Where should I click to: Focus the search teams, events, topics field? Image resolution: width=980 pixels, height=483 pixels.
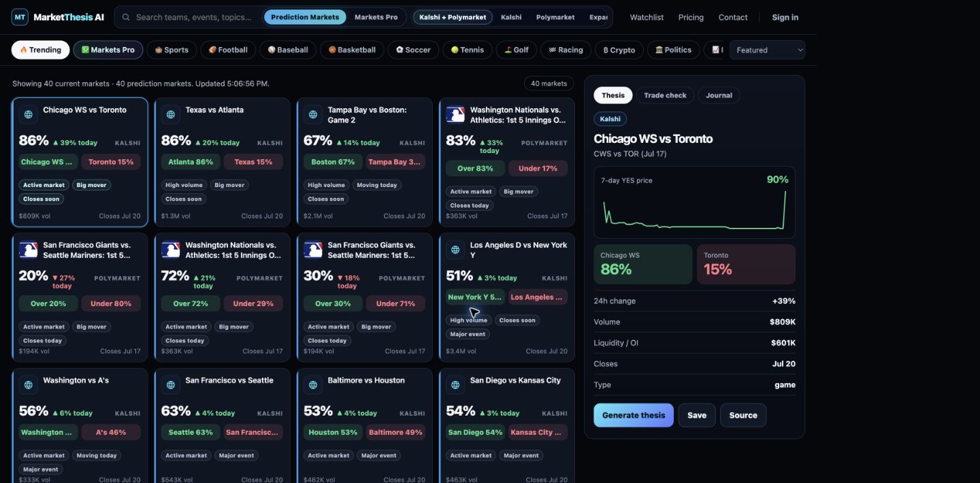pyautogui.click(x=194, y=17)
